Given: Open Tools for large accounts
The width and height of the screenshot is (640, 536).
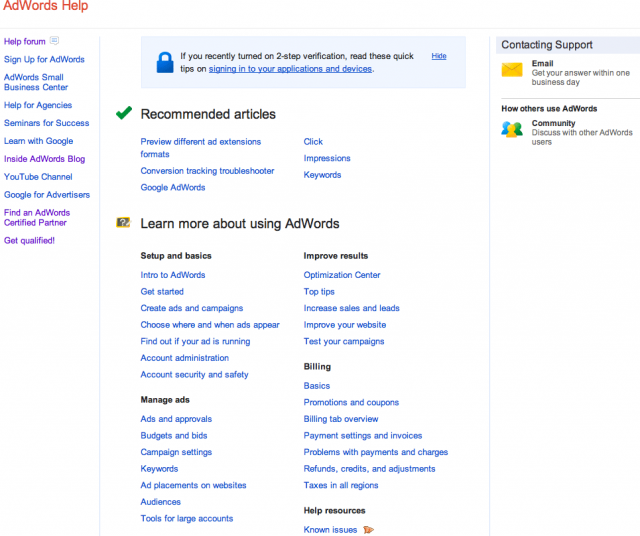Looking at the screenshot, I should (x=187, y=518).
